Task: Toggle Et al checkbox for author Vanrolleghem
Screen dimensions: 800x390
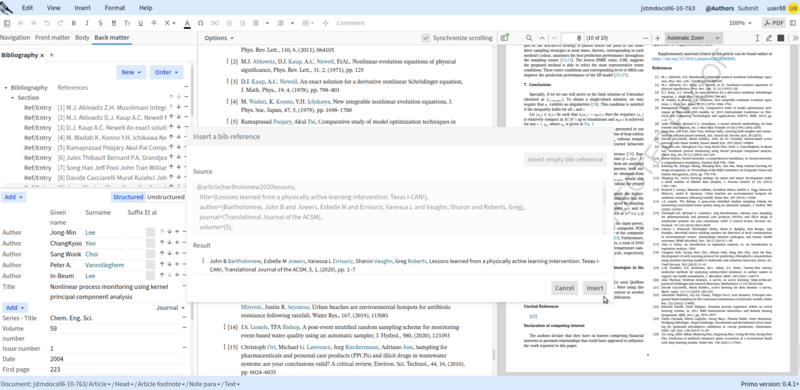Action: pos(150,264)
